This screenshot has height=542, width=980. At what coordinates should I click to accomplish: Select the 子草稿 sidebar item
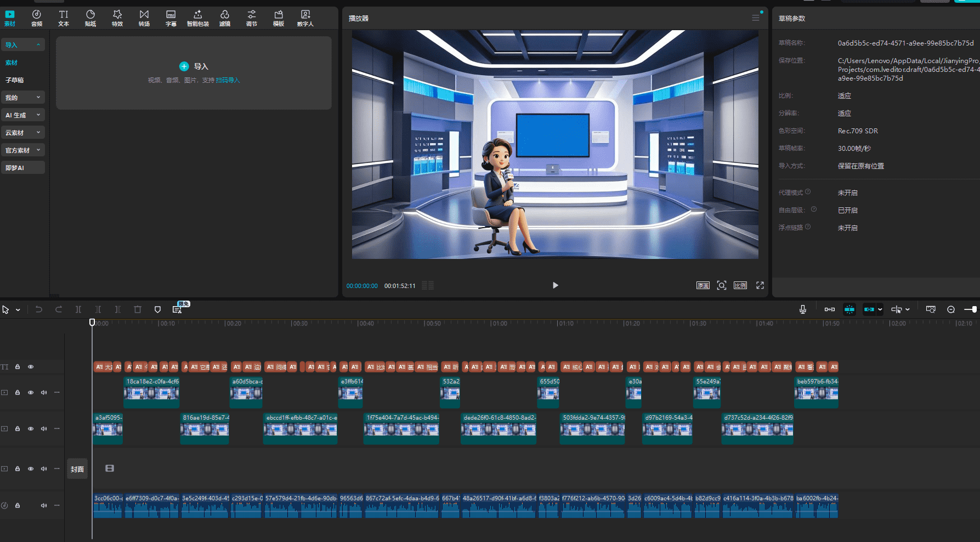click(x=15, y=80)
